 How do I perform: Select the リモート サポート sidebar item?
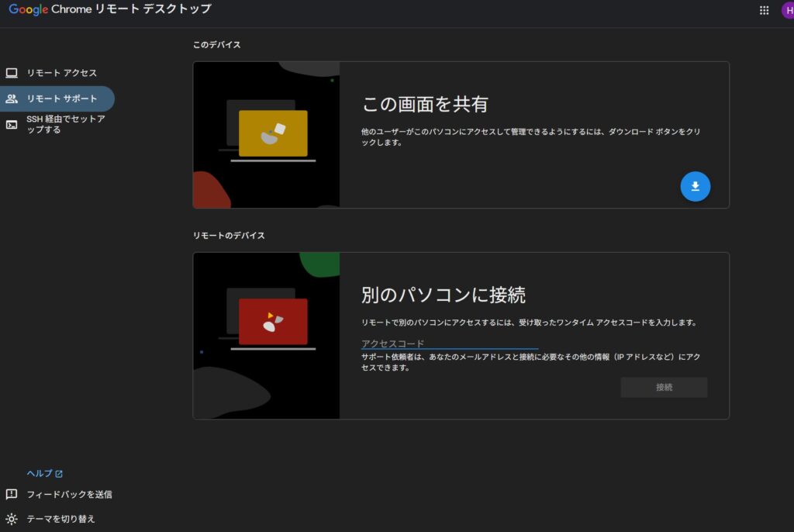[62, 98]
